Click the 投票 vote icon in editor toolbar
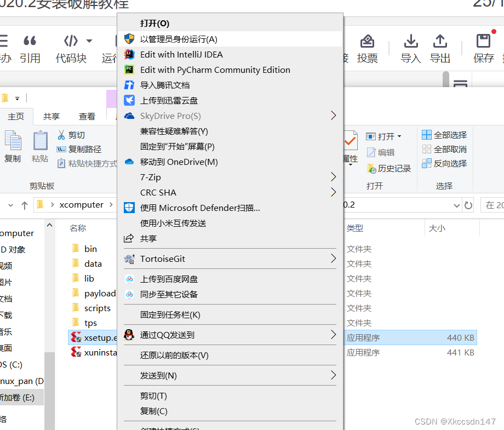Viewport: 504px width, 430px height. 367,41
